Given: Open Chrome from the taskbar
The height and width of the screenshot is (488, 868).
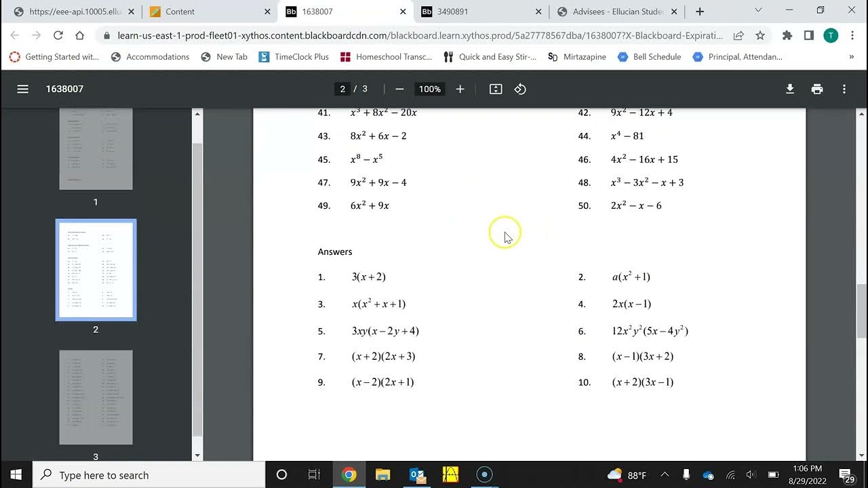Looking at the screenshot, I should (349, 474).
